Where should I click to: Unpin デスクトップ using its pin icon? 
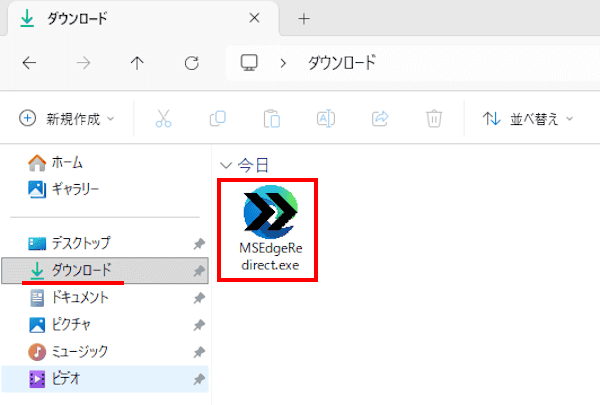[x=198, y=243]
